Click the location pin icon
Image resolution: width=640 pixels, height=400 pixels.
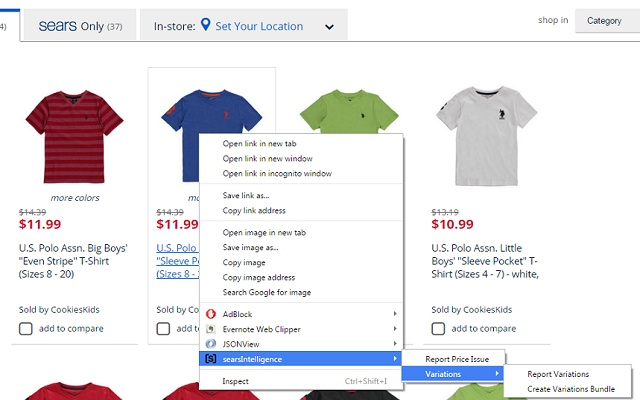(x=206, y=25)
